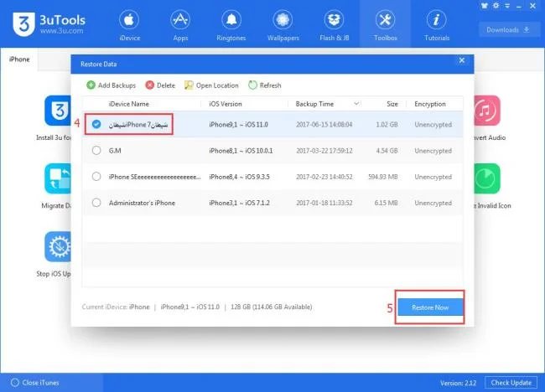Click the Convert Audio icon
This screenshot has height=392, width=545.
(x=487, y=111)
